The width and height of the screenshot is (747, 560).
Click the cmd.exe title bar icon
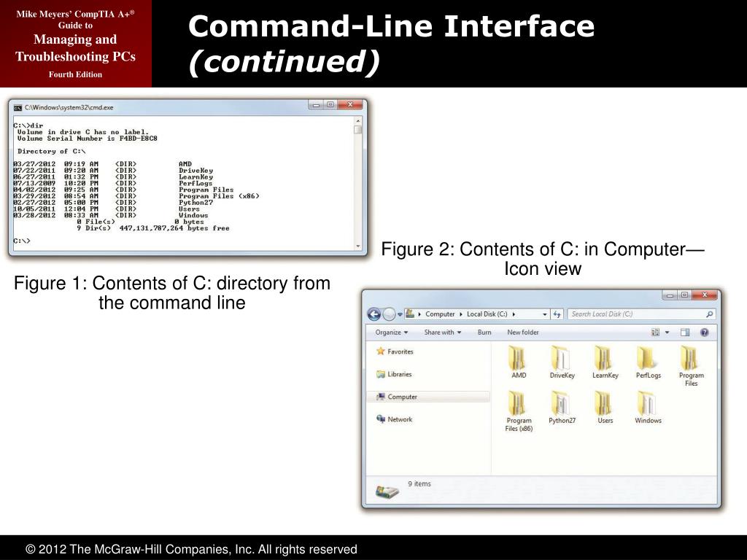(18, 108)
